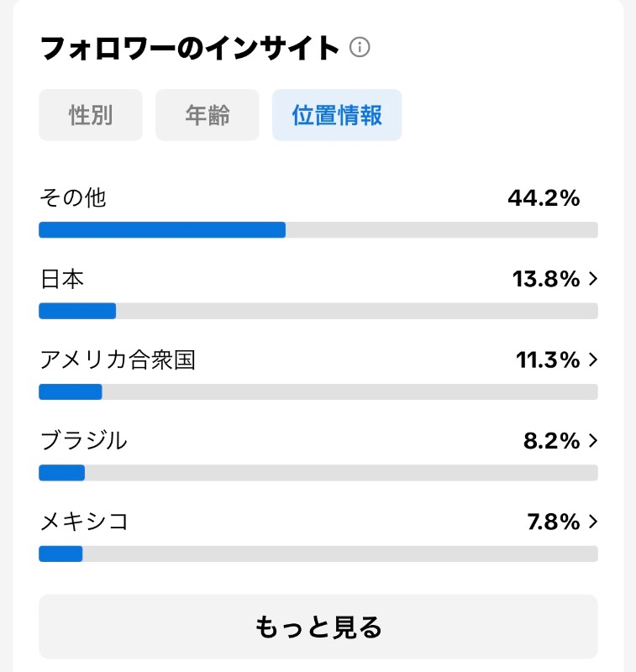This screenshot has height=672, width=636.
Task: Select the アメリカ合衆国 country label
Action: tap(118, 360)
